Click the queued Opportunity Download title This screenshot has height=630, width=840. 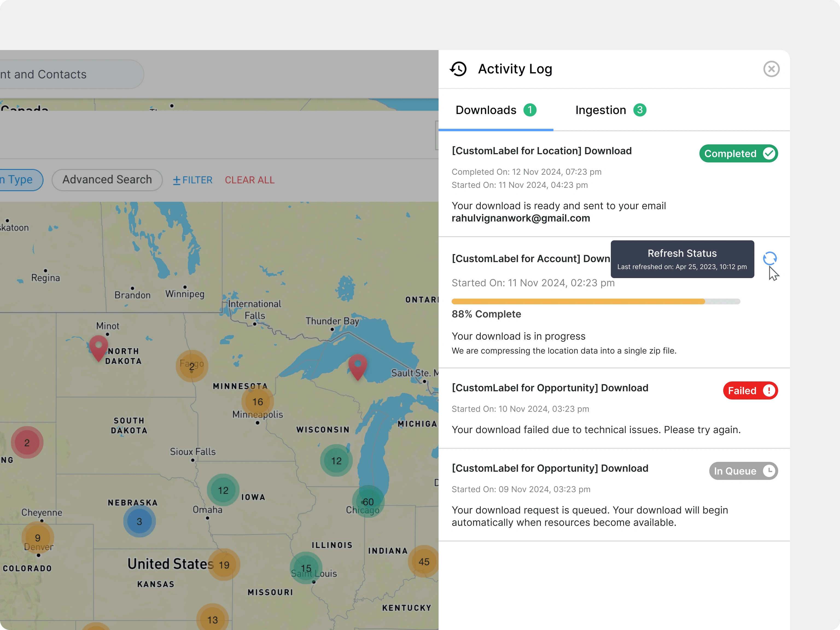[x=550, y=468]
